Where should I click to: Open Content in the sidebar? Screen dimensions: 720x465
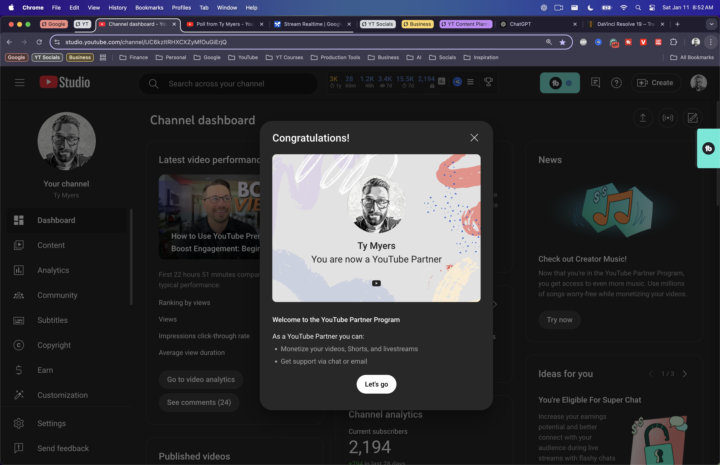(x=67, y=245)
